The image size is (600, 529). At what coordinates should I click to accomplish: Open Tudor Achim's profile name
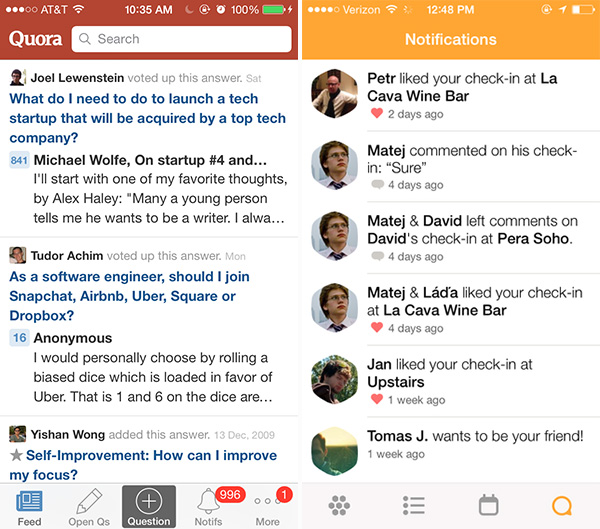(x=67, y=256)
